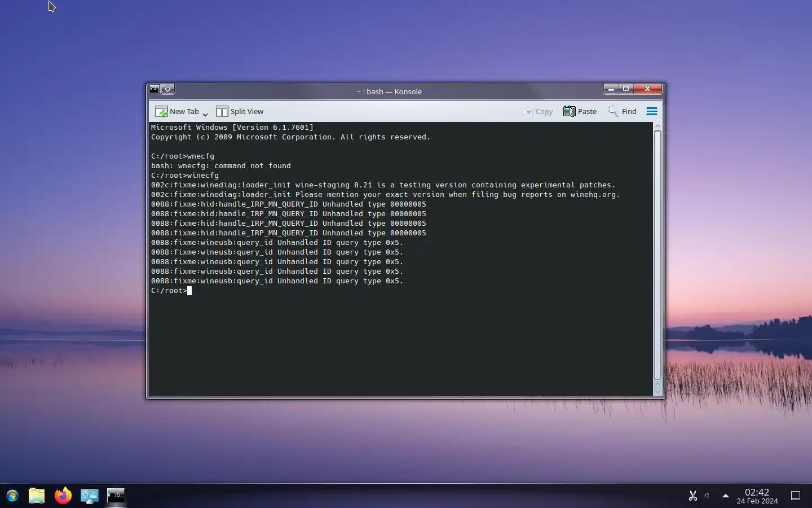Image resolution: width=812 pixels, height=508 pixels.
Task: Click the show desktop button in tray
Action: click(x=796, y=496)
